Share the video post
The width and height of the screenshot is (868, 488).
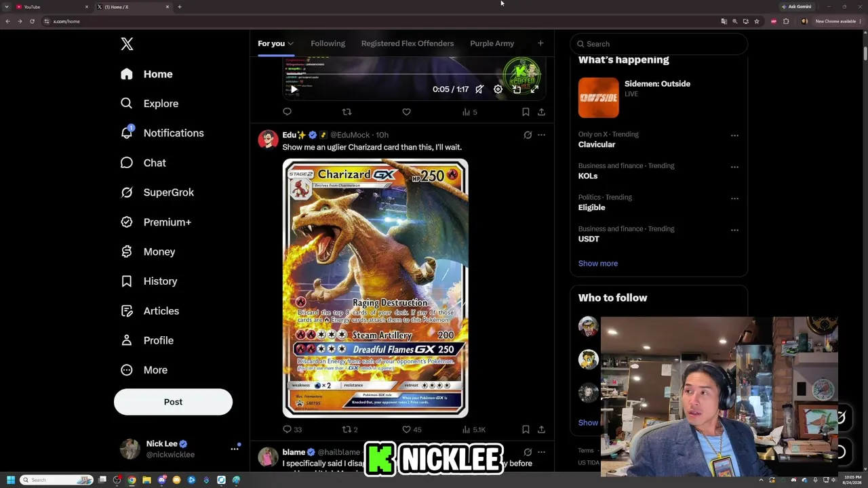(541, 112)
